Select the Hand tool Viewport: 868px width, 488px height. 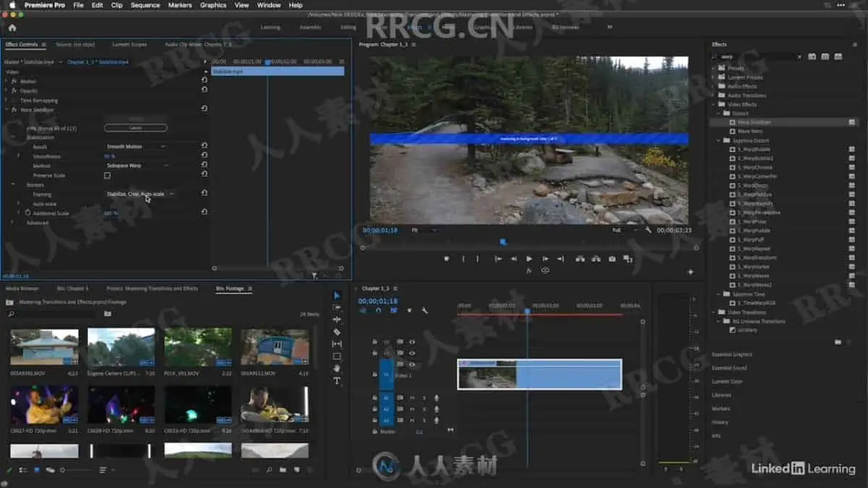[x=336, y=369]
